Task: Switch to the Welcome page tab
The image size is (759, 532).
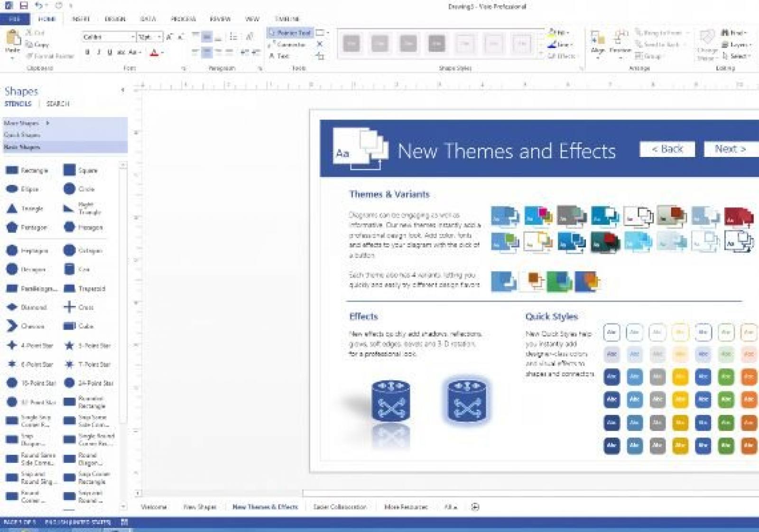Action: (x=154, y=507)
